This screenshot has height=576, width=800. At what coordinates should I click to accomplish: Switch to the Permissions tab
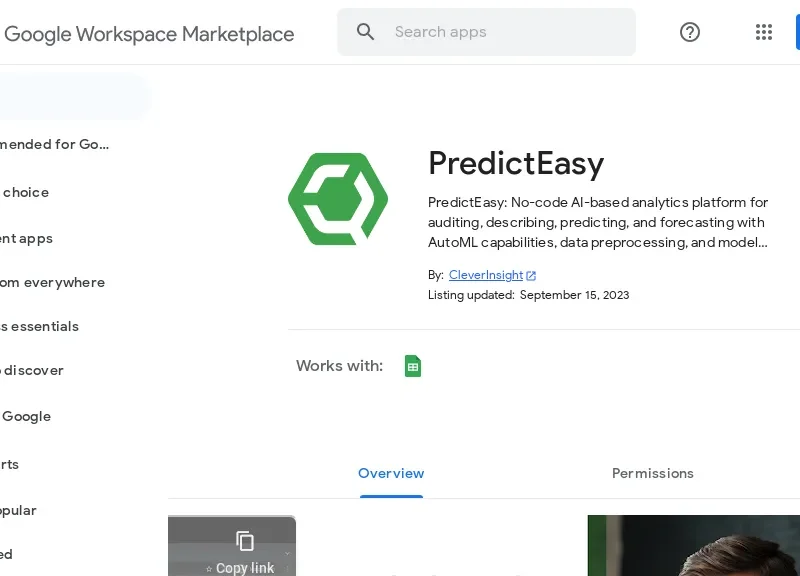click(652, 473)
